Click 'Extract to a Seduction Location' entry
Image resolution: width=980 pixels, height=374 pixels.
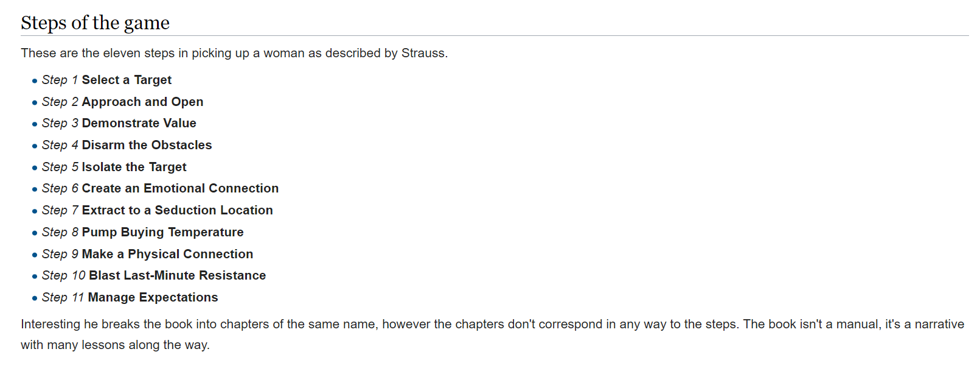(177, 210)
